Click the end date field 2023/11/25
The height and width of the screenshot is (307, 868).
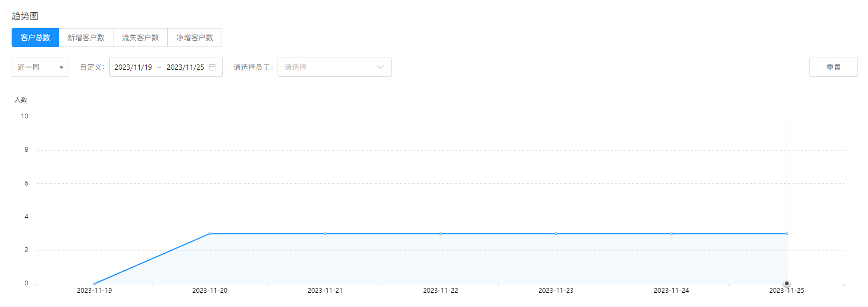185,67
